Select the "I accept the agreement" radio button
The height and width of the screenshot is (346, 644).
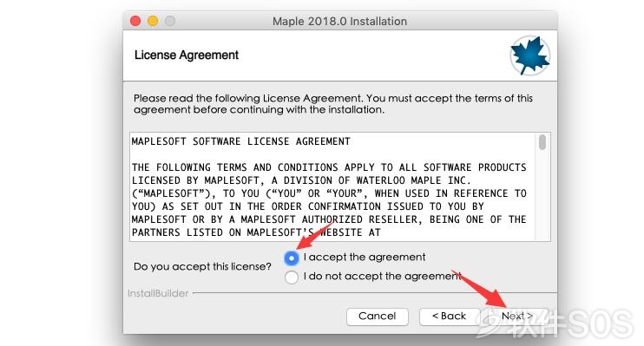click(x=292, y=258)
